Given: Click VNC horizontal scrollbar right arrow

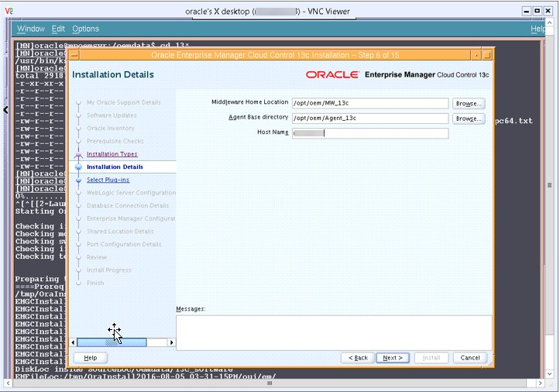Looking at the screenshot, I should pyautogui.click(x=541, y=383).
